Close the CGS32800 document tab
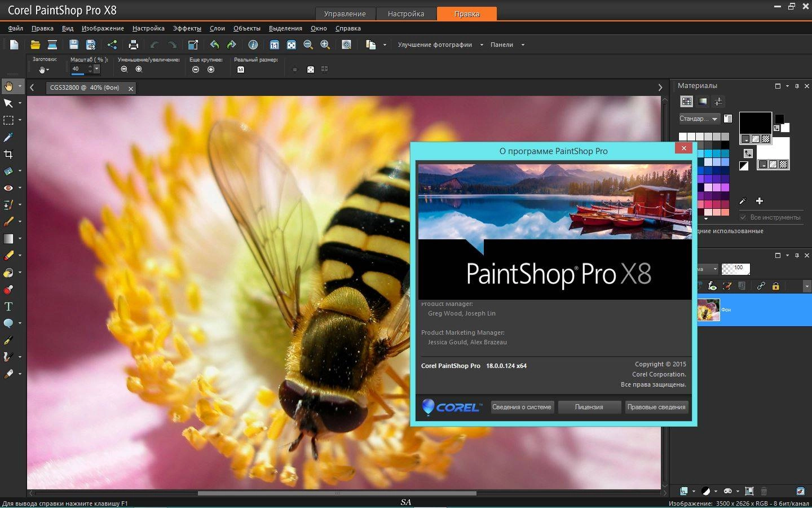812x508 pixels. click(131, 89)
